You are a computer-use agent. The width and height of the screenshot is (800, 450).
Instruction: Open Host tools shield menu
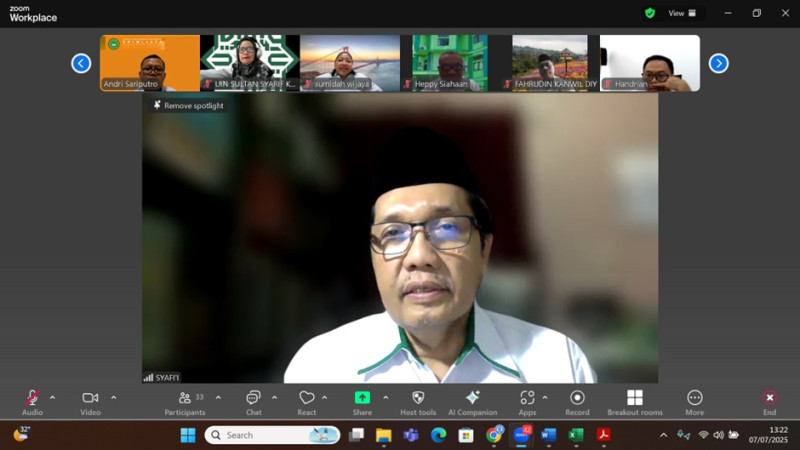pos(418,403)
